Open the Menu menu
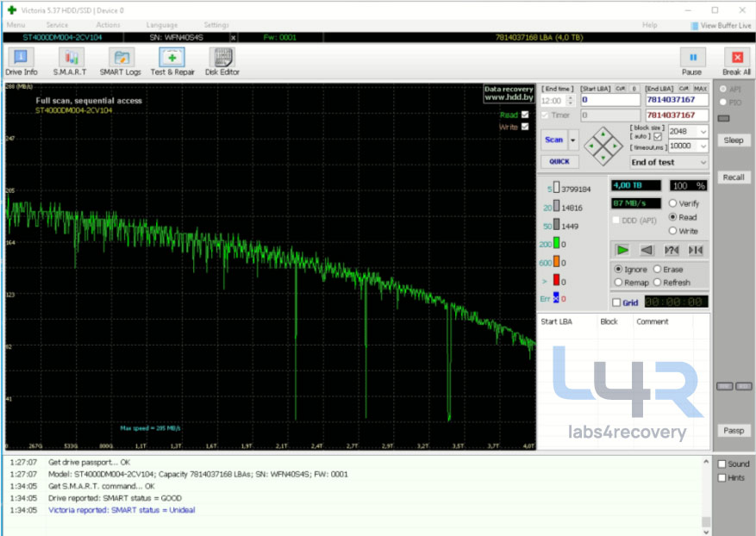Image resolution: width=756 pixels, height=536 pixels. [x=16, y=25]
